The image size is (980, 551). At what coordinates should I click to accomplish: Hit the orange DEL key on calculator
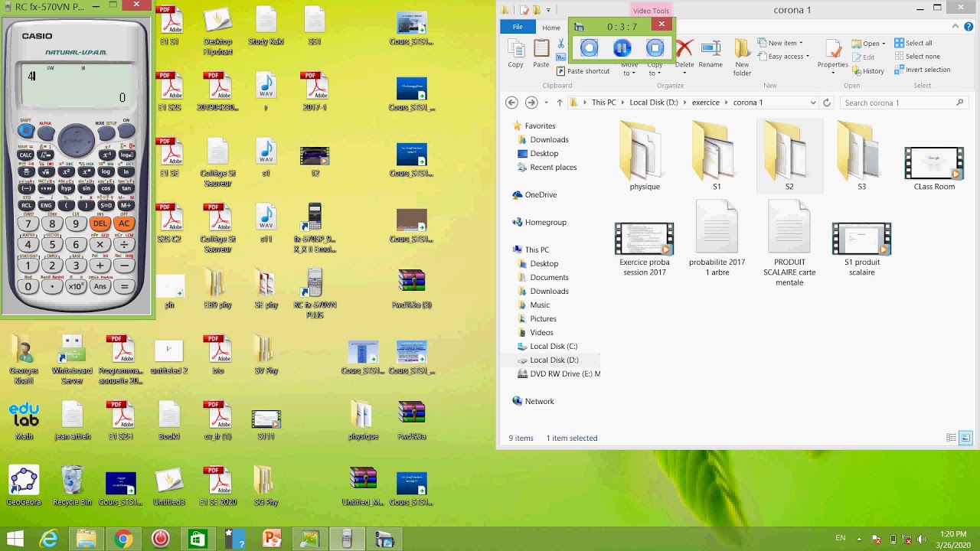(100, 223)
